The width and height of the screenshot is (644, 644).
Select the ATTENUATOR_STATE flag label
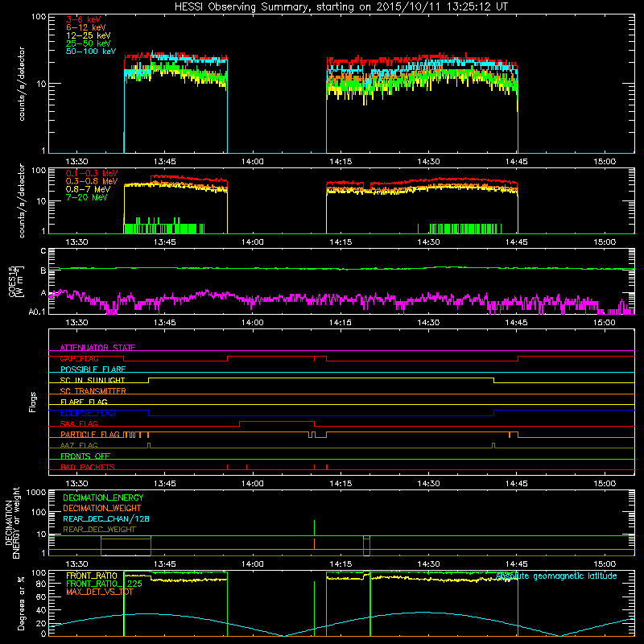(97, 348)
